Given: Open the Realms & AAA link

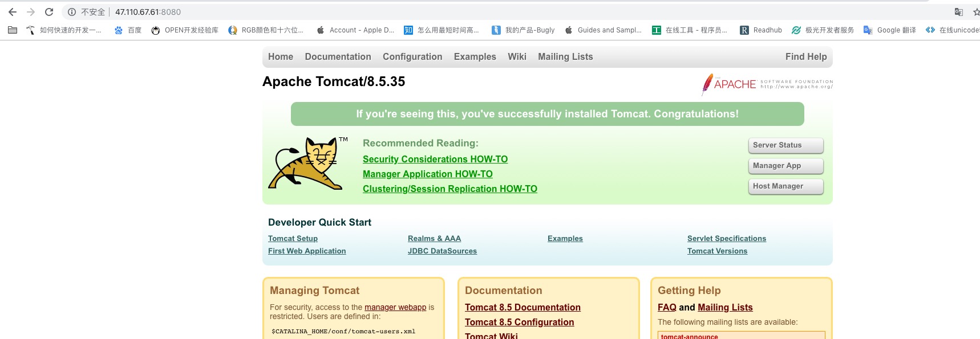Looking at the screenshot, I should click(x=434, y=239).
